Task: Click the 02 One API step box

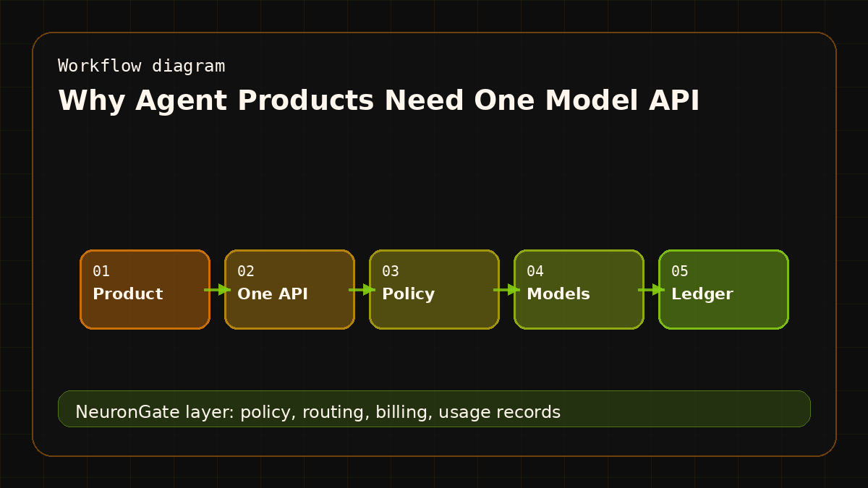Action: click(289, 289)
